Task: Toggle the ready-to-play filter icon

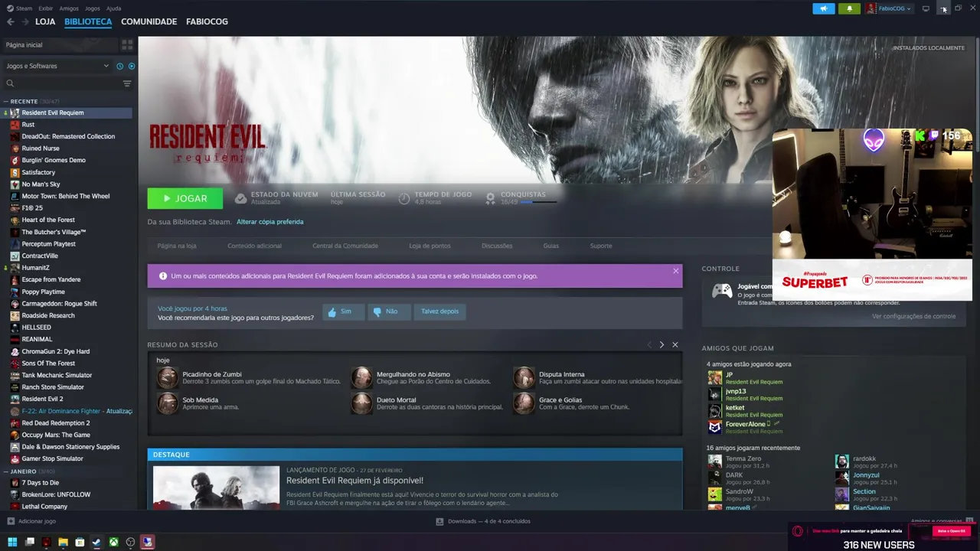Action: point(132,66)
